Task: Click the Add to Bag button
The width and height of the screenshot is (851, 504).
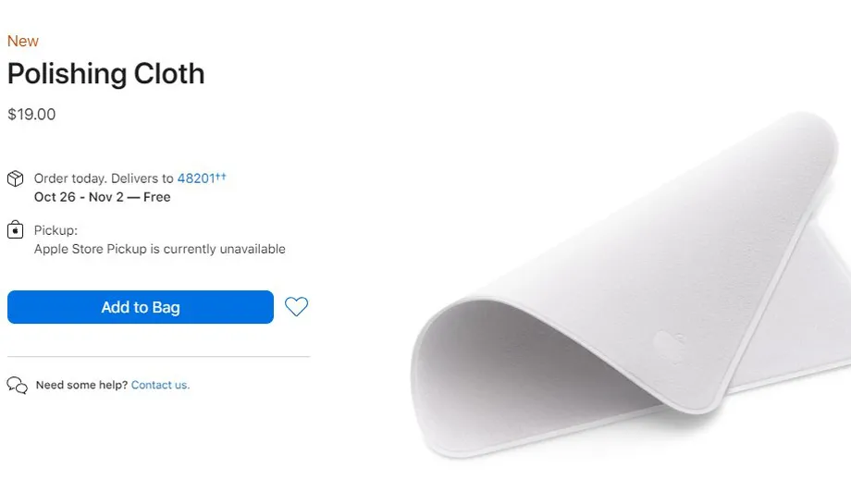Action: (140, 307)
